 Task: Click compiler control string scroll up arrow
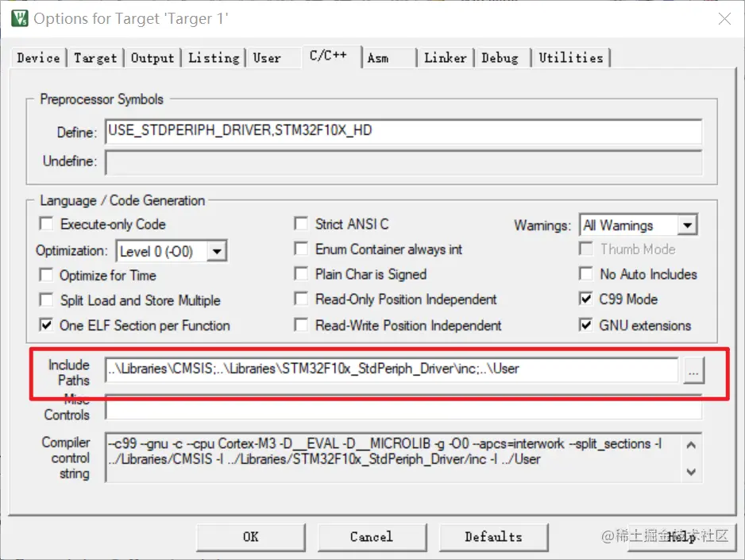(x=691, y=445)
